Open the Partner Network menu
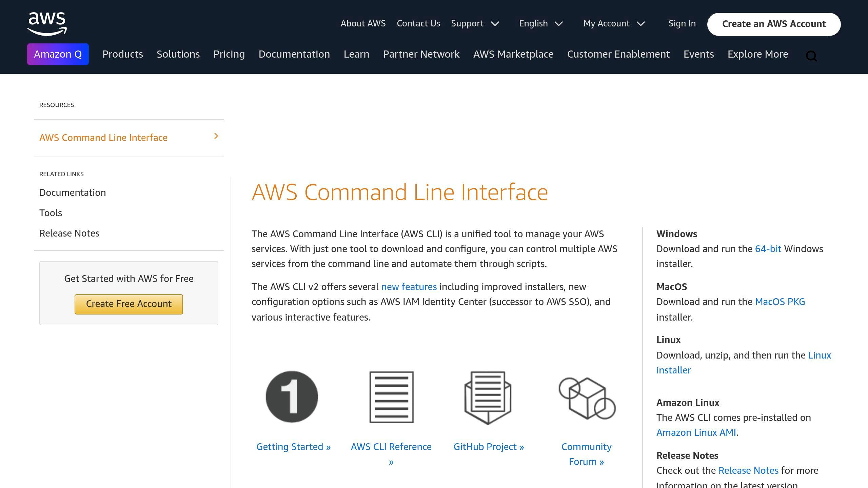 coord(421,54)
